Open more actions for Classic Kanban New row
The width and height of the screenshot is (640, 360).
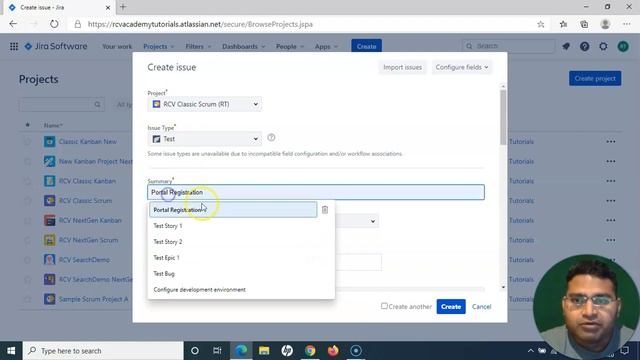tap(611, 142)
